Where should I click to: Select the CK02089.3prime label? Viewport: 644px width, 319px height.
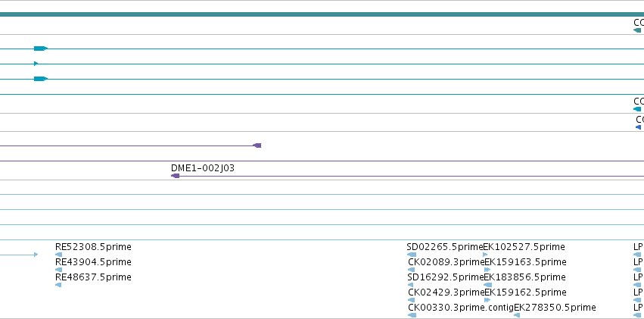pos(446,262)
